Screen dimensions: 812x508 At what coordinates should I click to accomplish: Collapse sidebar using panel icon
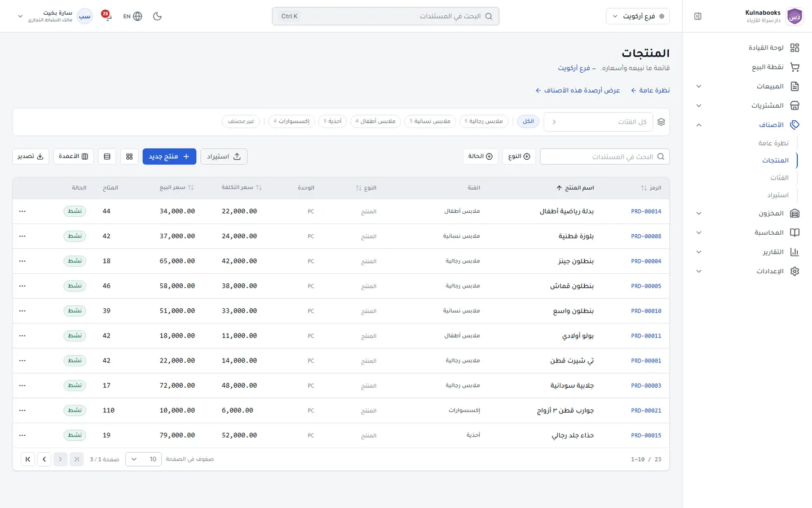(x=698, y=16)
